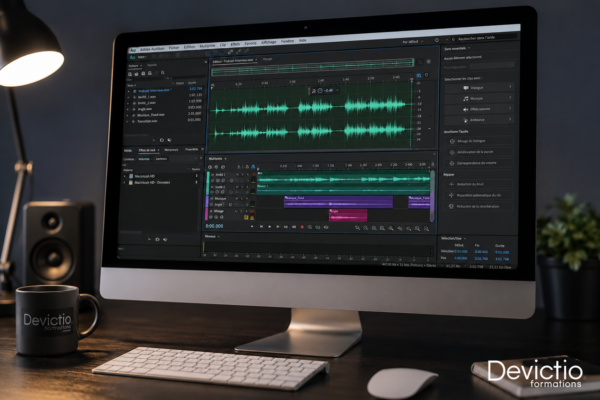
Task: Play the file preview in the Fichiers panel footer
Action: click(x=154, y=140)
